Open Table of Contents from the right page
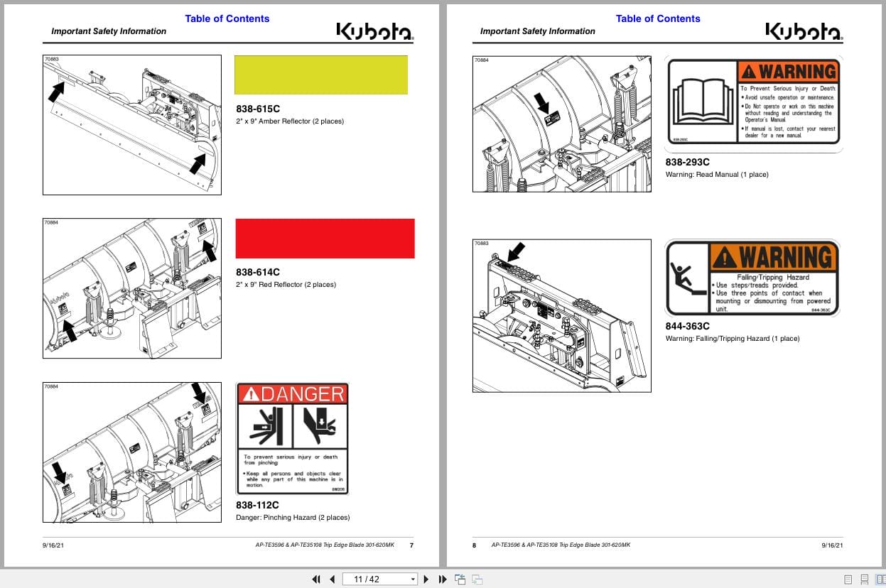Image resolution: width=886 pixels, height=588 pixels. [657, 18]
